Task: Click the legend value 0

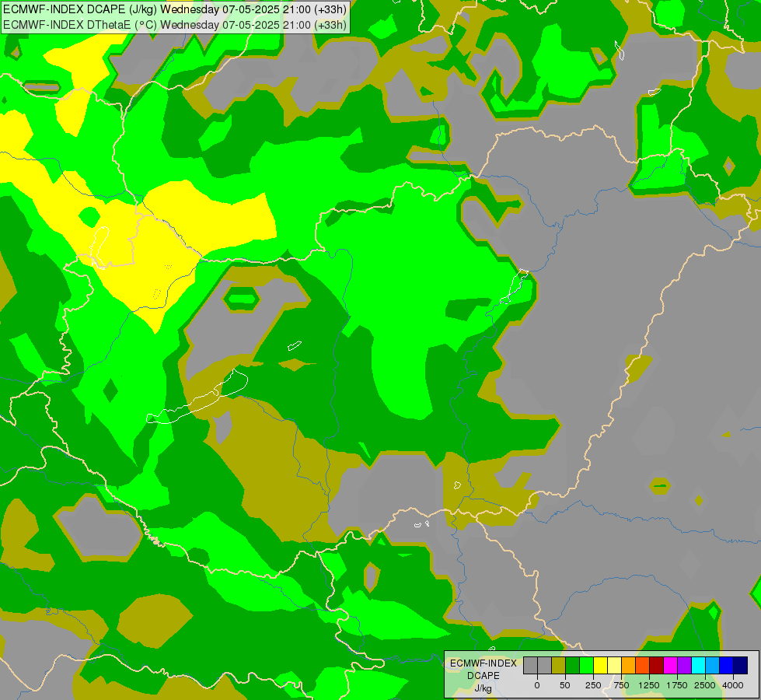Action: (537, 685)
